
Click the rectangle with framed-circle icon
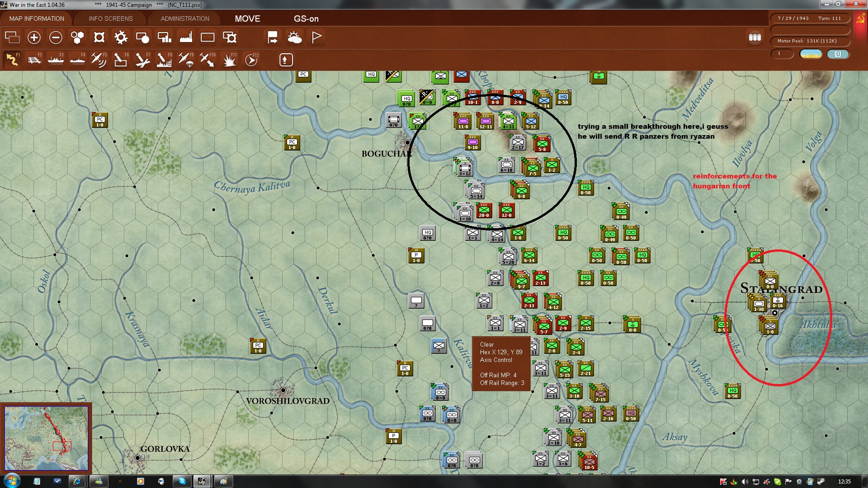(230, 37)
